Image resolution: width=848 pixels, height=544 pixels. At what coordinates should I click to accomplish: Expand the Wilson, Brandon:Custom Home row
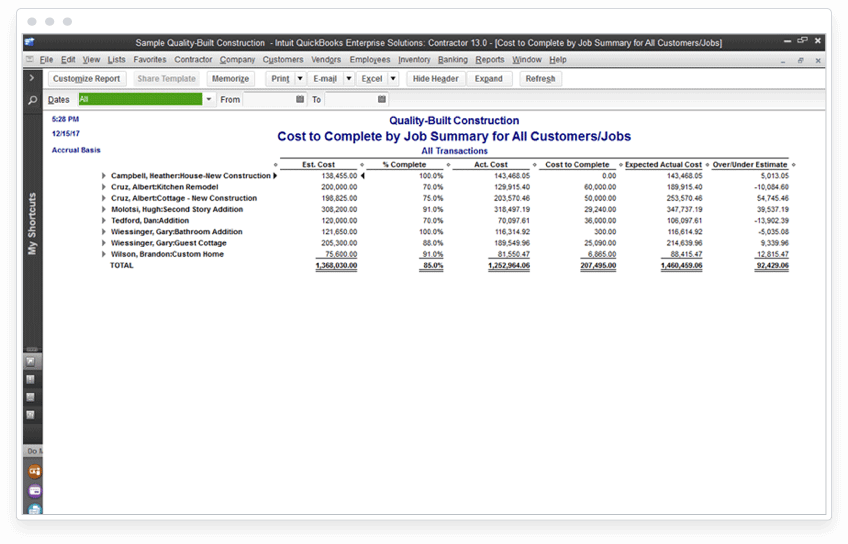(x=103, y=254)
